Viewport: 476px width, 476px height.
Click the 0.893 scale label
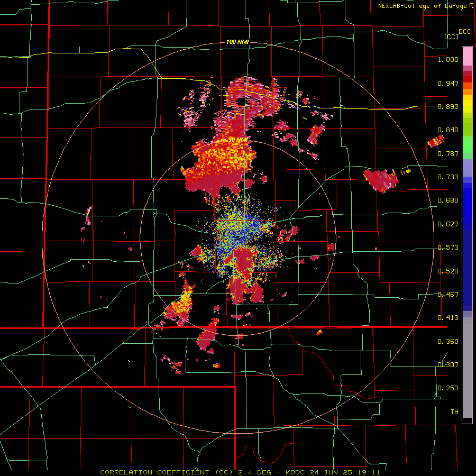click(x=448, y=106)
